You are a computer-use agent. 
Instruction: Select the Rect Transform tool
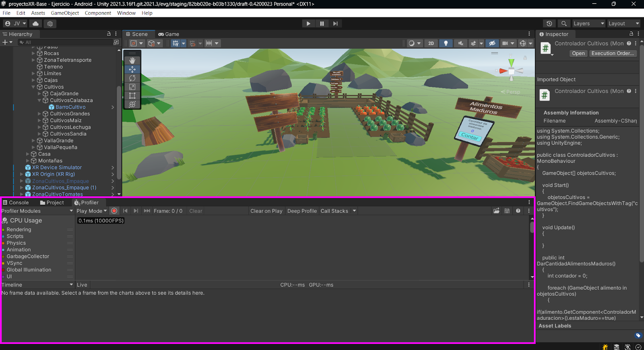click(132, 96)
